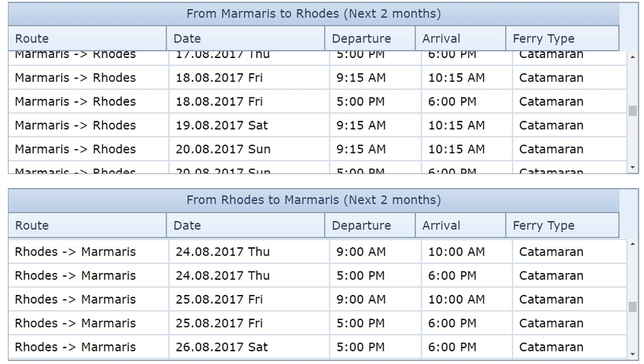Click Ferry Type header in Marmaris to Rhodes table
This screenshot has width=644, height=364.
tap(562, 38)
